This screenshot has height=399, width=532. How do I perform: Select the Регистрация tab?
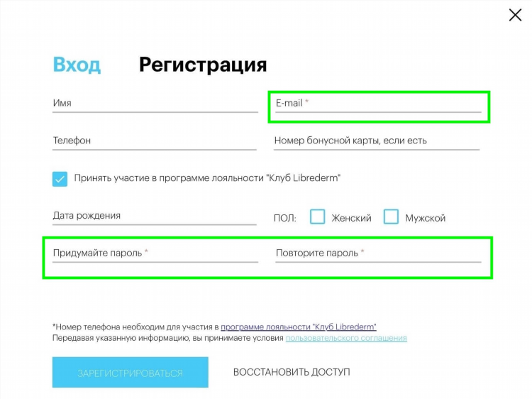pyautogui.click(x=203, y=64)
